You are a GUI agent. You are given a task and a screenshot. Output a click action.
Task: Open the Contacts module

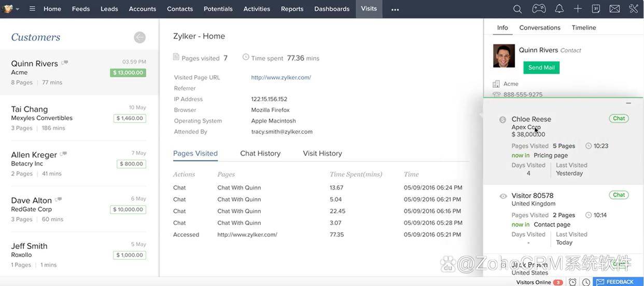coord(180,9)
